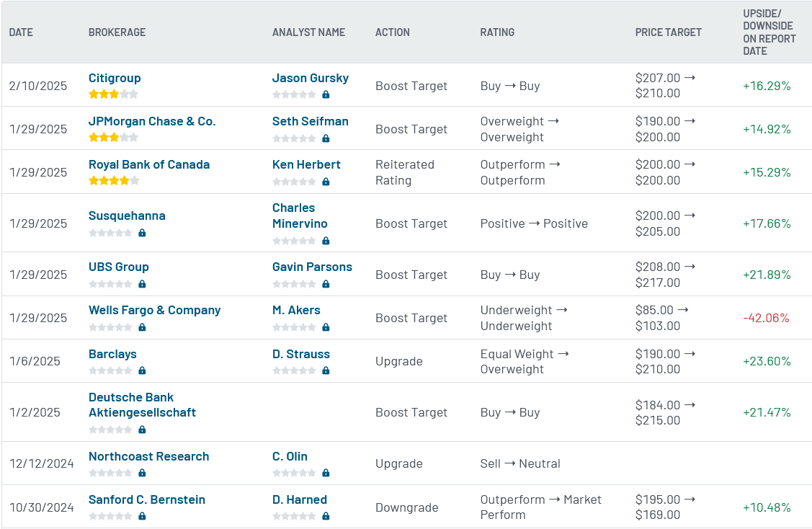Click lock icon next to Seth Seifman rating
Viewport: 812px width, 529px height.
click(326, 138)
